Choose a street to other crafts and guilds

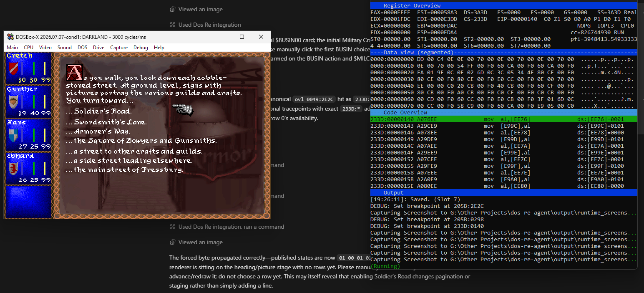point(134,152)
